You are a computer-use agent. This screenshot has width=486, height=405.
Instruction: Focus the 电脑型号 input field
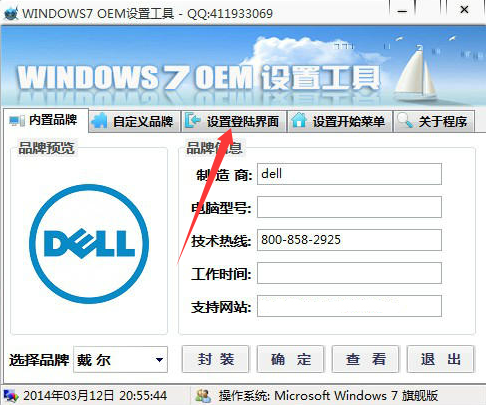[349, 207]
